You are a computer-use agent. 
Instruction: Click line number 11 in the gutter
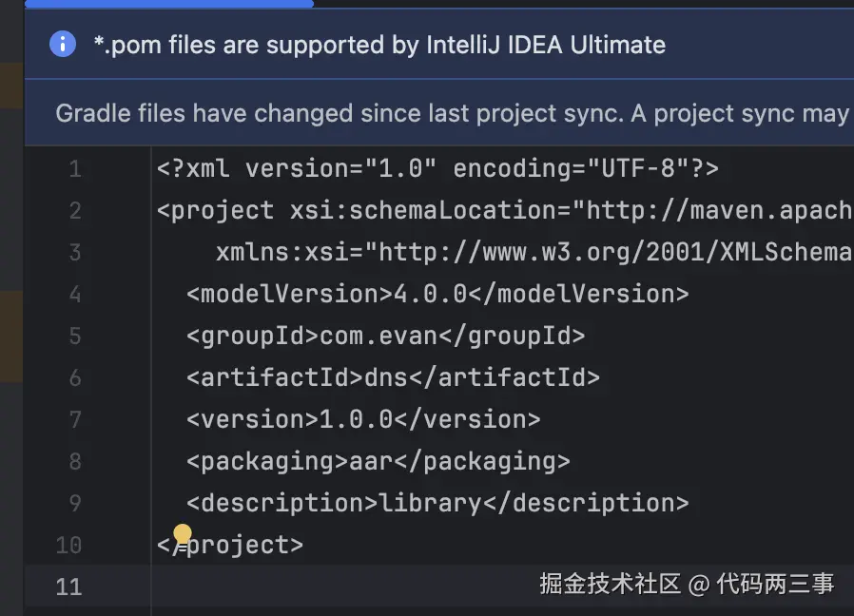point(68,587)
